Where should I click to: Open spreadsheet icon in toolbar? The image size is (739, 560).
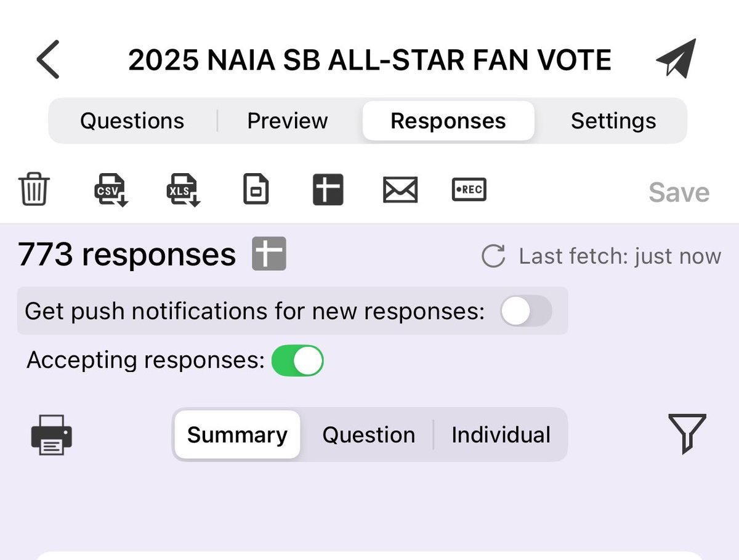tap(328, 190)
